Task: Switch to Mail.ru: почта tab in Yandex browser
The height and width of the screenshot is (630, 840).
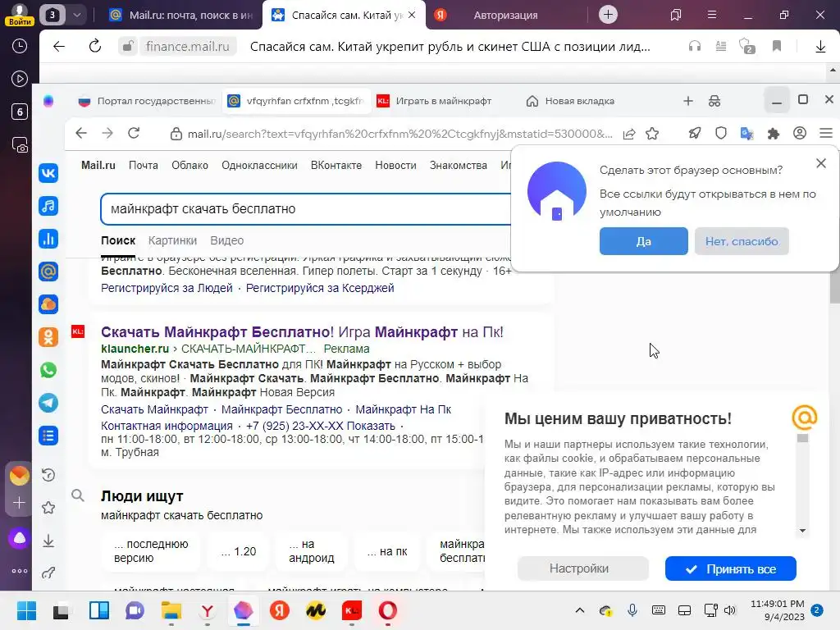Action: [x=181, y=15]
